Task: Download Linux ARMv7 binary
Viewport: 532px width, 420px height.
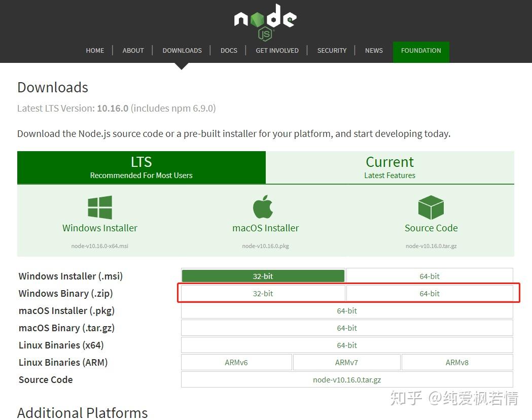Action: coord(346,363)
